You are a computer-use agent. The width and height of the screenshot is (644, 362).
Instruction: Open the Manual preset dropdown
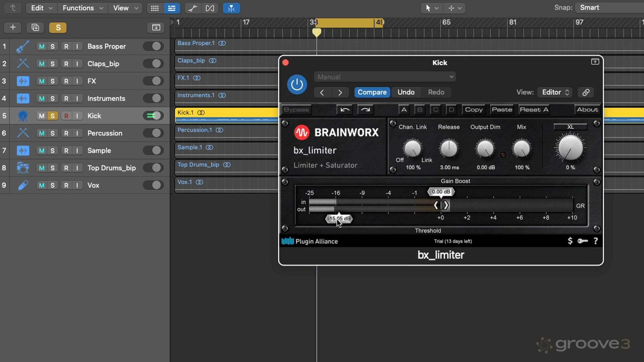385,77
